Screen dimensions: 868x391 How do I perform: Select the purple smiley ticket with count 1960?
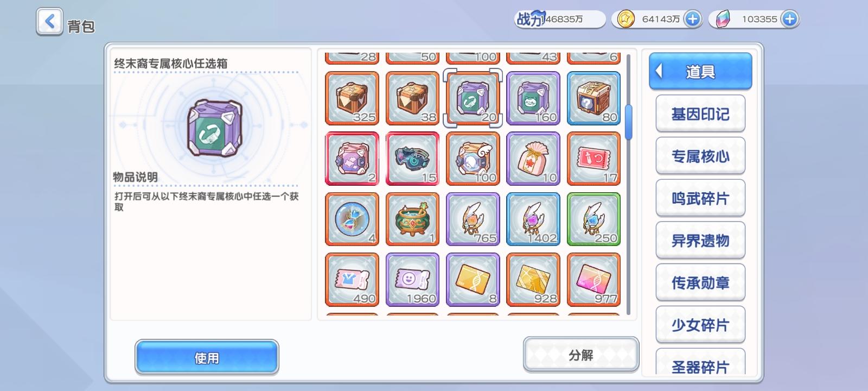tap(412, 279)
